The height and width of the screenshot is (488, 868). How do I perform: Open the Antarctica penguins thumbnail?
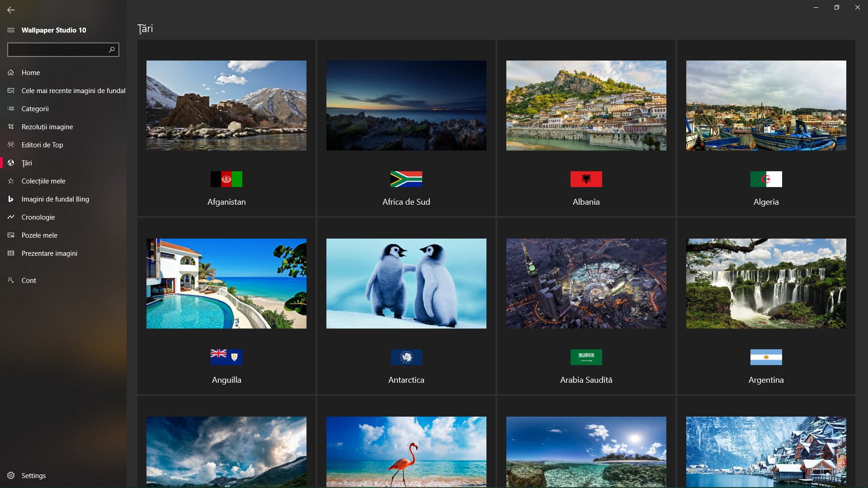click(x=406, y=283)
